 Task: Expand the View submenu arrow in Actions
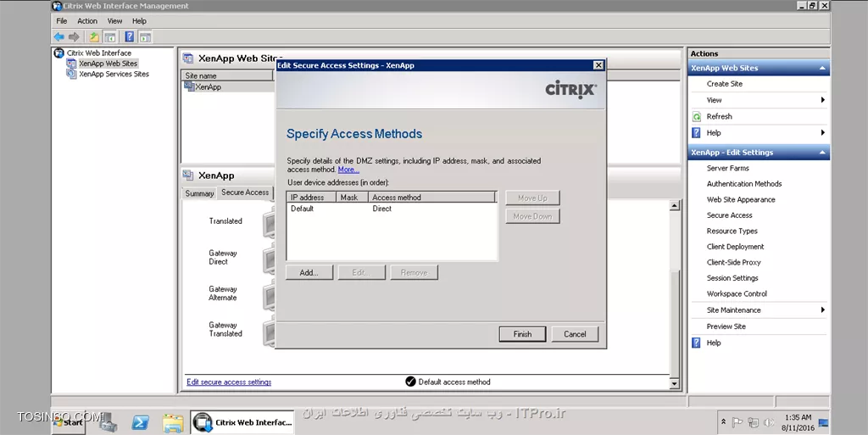point(822,100)
